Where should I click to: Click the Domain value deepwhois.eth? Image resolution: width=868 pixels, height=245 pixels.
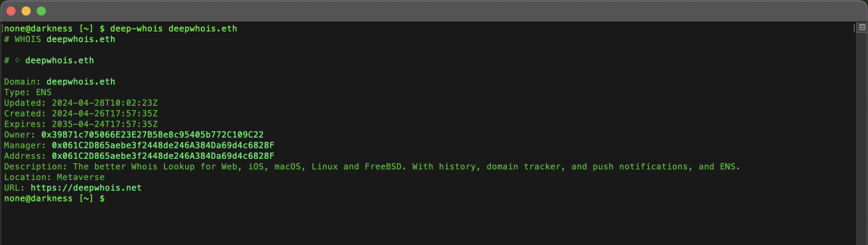(x=81, y=82)
